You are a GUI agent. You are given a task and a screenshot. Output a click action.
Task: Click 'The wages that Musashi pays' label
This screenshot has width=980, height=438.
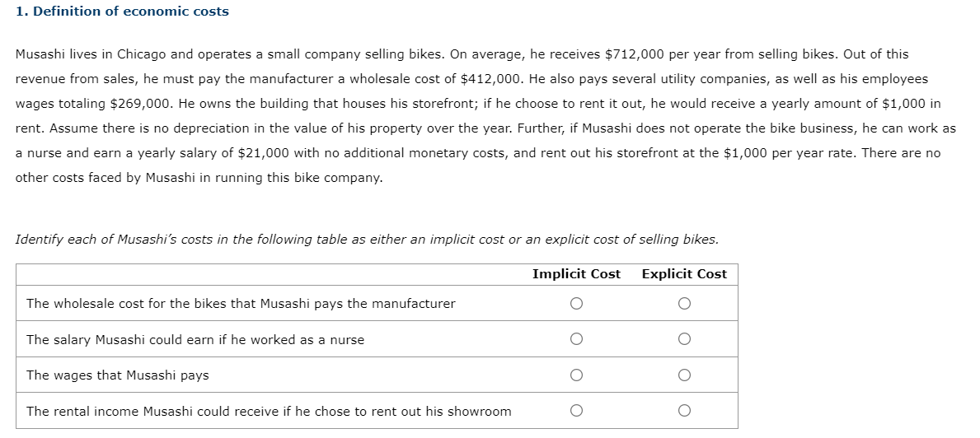(x=118, y=375)
